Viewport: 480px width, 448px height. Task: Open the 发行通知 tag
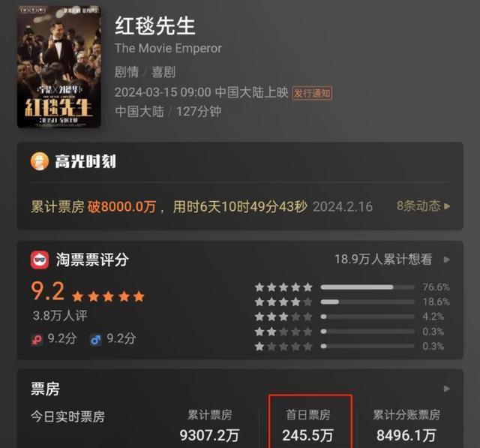[x=312, y=93]
